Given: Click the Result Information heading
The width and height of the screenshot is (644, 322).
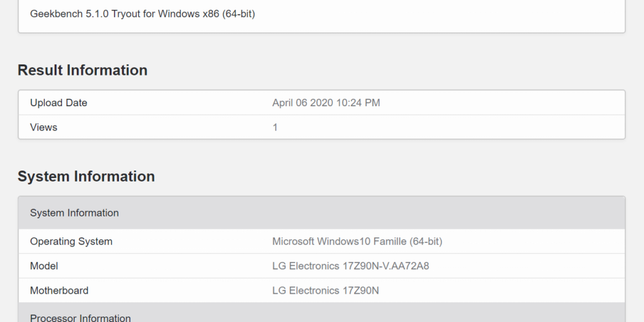Looking at the screenshot, I should [x=82, y=71].
